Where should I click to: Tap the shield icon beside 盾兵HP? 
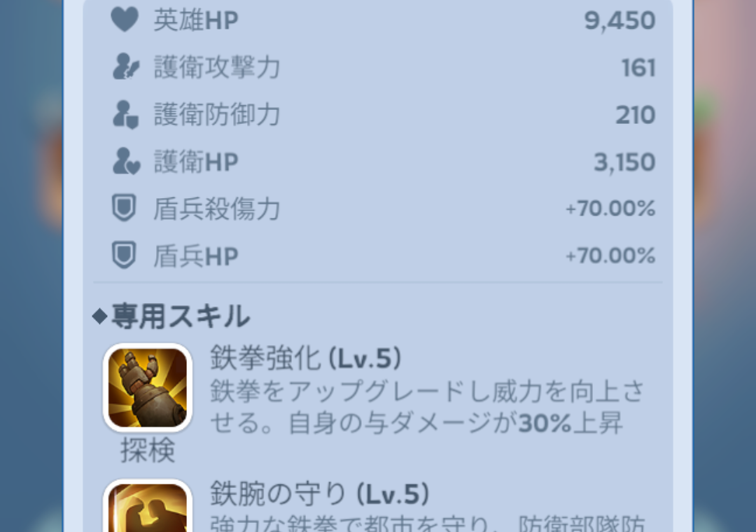click(x=124, y=255)
